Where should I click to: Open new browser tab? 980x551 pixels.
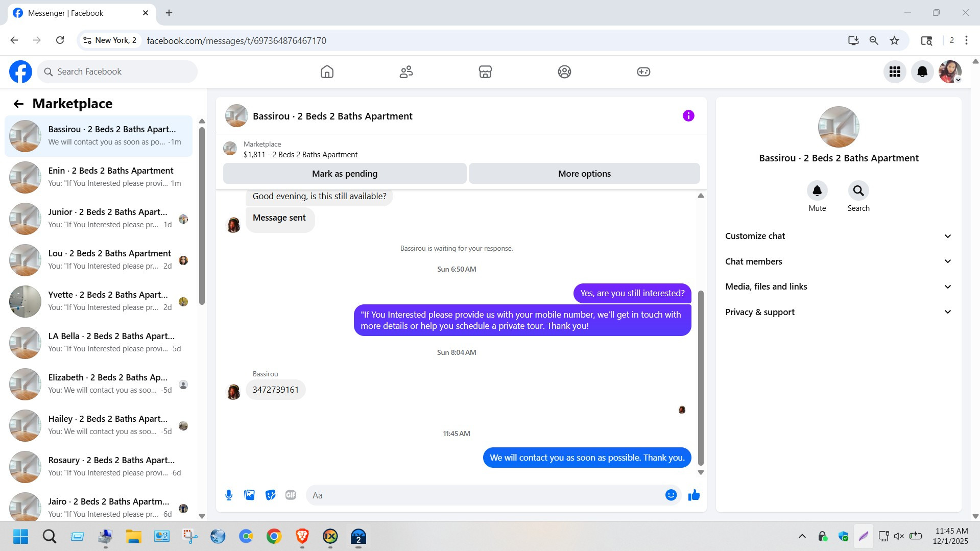pyautogui.click(x=169, y=13)
